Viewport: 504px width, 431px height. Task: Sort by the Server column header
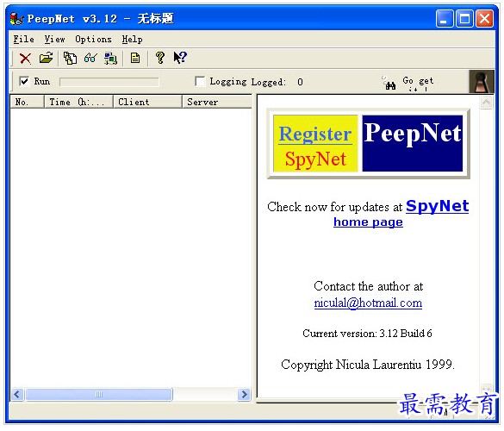point(217,102)
